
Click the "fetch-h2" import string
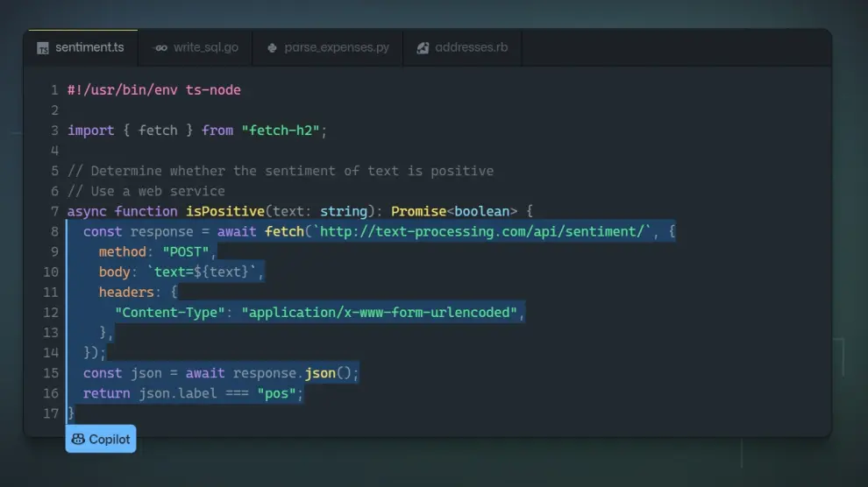pyautogui.click(x=280, y=131)
